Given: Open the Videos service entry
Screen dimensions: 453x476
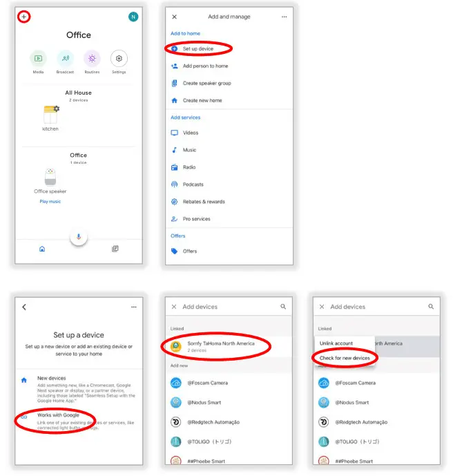Looking at the screenshot, I should [229, 133].
